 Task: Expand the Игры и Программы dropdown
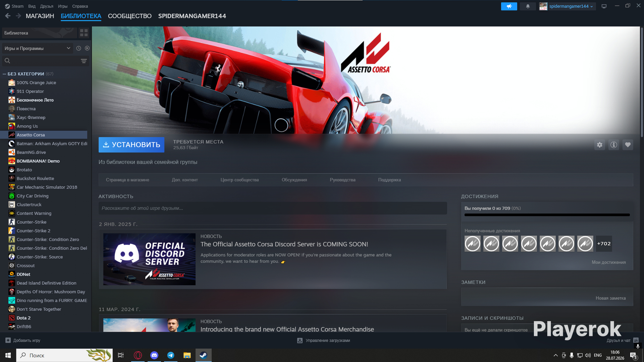pyautogui.click(x=38, y=48)
